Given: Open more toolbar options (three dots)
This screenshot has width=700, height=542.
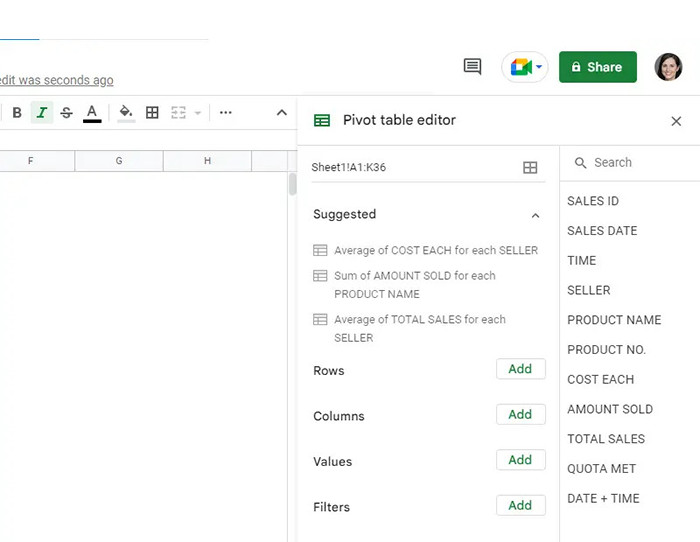Looking at the screenshot, I should point(226,113).
